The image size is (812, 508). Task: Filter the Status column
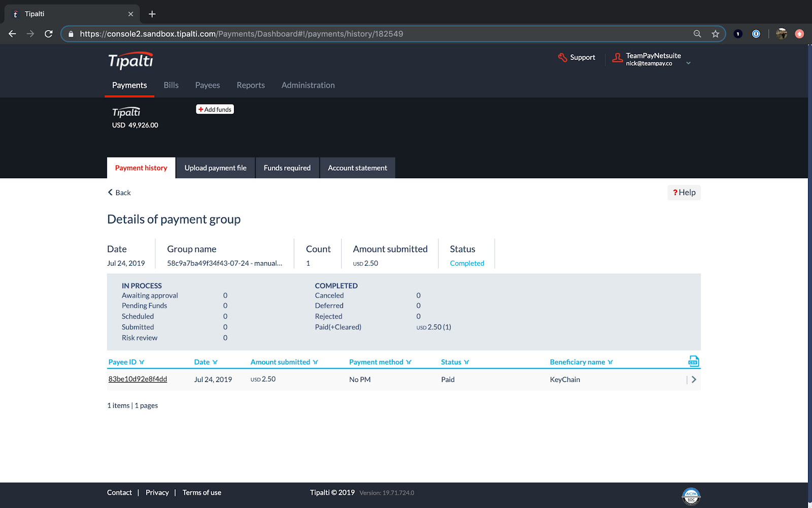tap(466, 362)
